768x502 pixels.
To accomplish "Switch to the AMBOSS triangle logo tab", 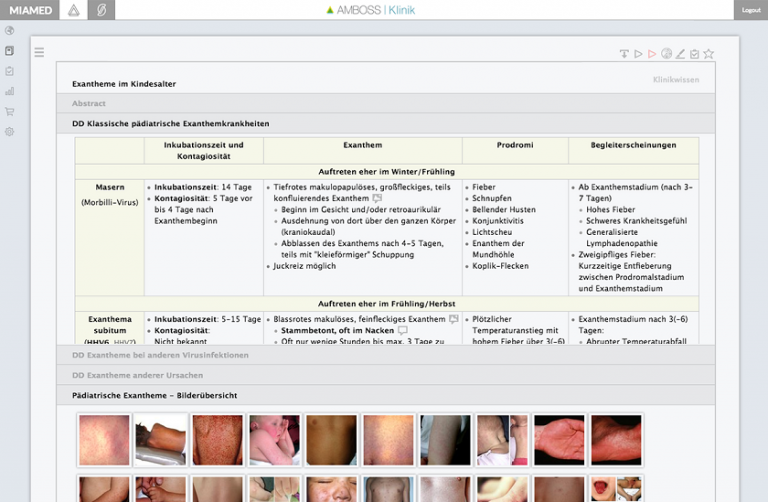I will coord(72,10).
